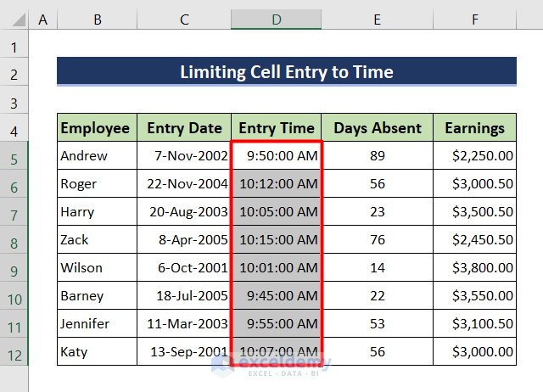The width and height of the screenshot is (543, 392).
Task: Select Zack's days absent value 76
Action: pos(377,240)
